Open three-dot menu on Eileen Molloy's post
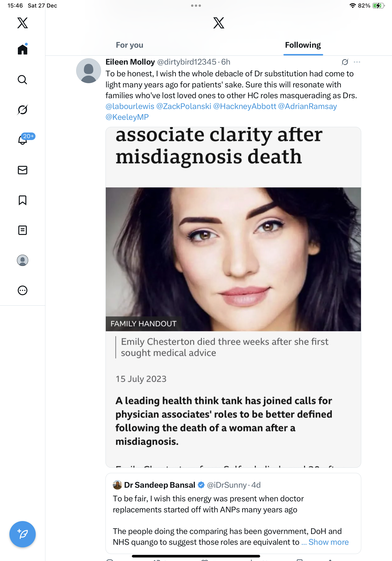Image resolution: width=392 pixels, height=561 pixels. 357,62
